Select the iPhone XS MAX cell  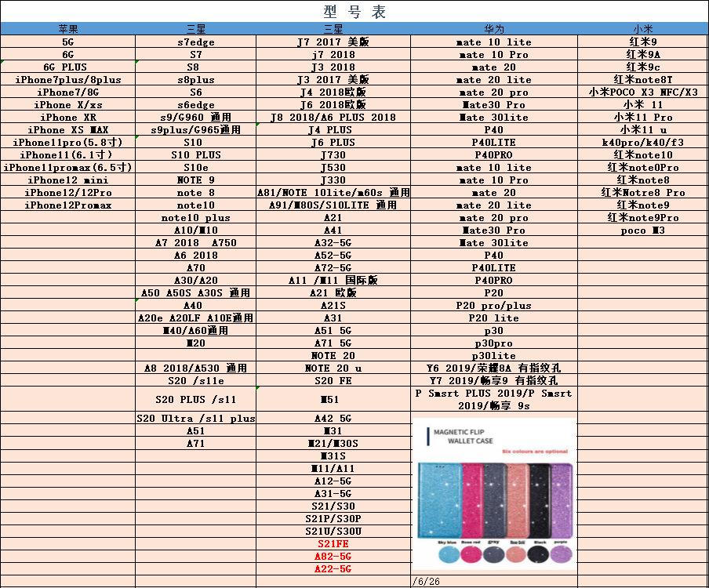[x=67, y=129]
